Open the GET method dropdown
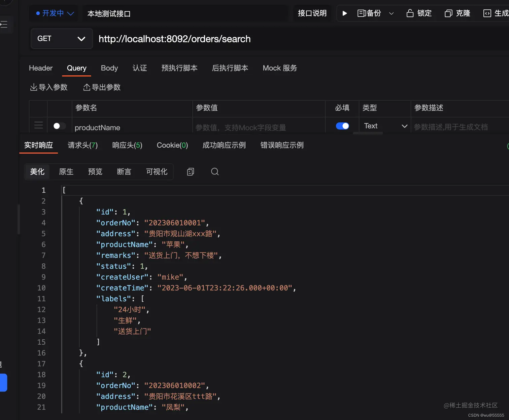This screenshot has width=509, height=420. [x=62, y=39]
